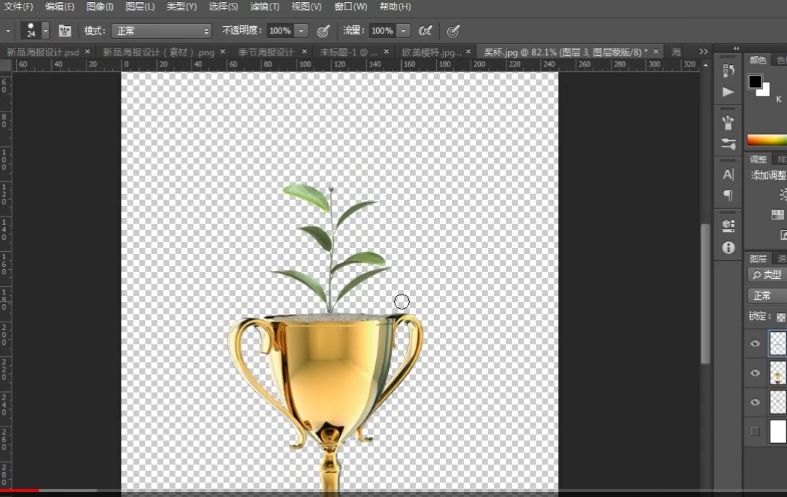Open the Character panel 'A' icon
The height and width of the screenshot is (497, 787).
728,174
